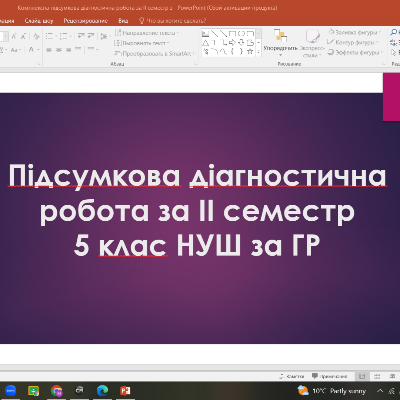
Task: Click PowerPoint icon in taskbar
Action: coord(125,390)
